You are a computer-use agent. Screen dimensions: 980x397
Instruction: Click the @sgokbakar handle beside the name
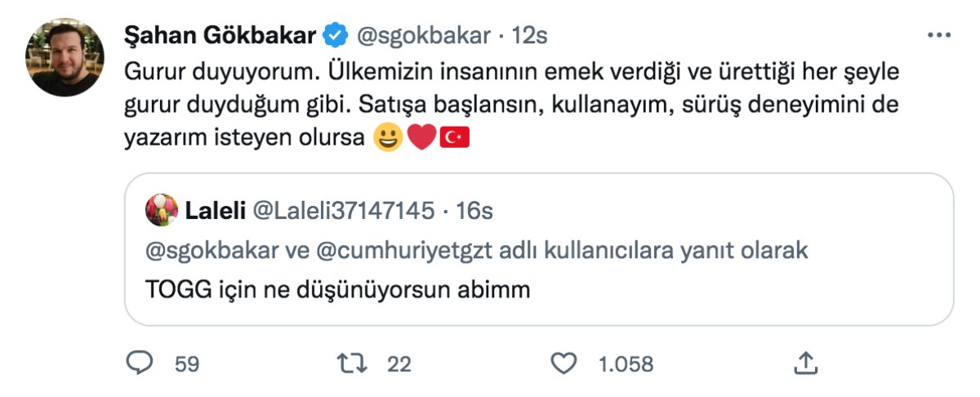[x=421, y=36]
